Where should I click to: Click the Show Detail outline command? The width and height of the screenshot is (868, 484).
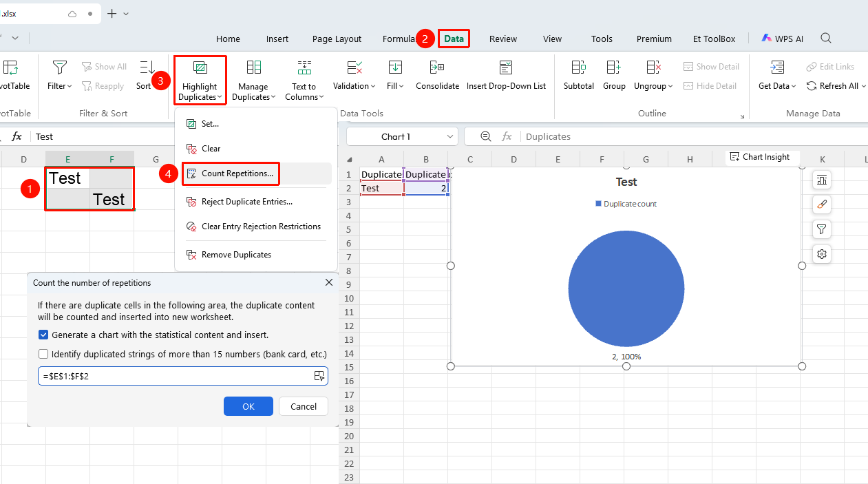pyautogui.click(x=711, y=67)
